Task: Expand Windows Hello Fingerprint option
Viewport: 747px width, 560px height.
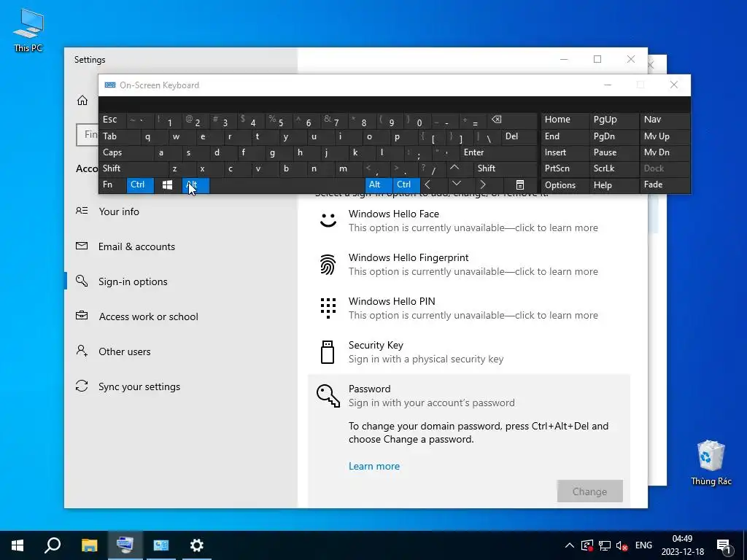Action: tap(469, 264)
